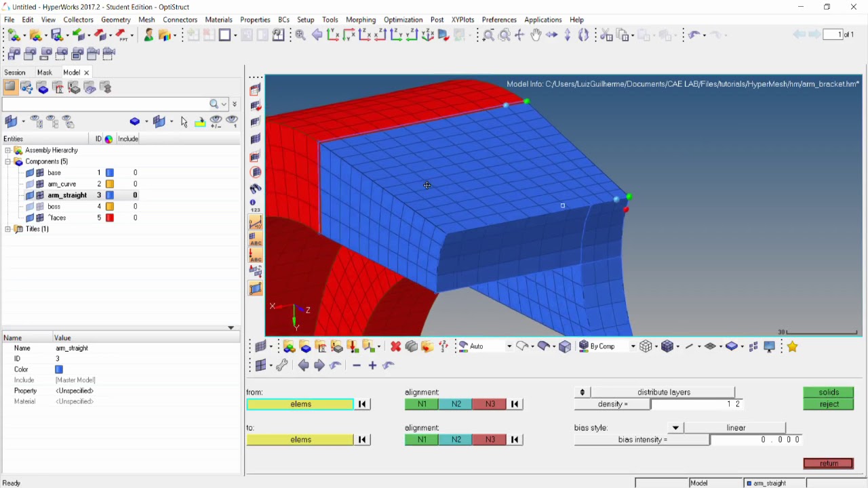Click the Model view folder icon in browser

point(9,87)
